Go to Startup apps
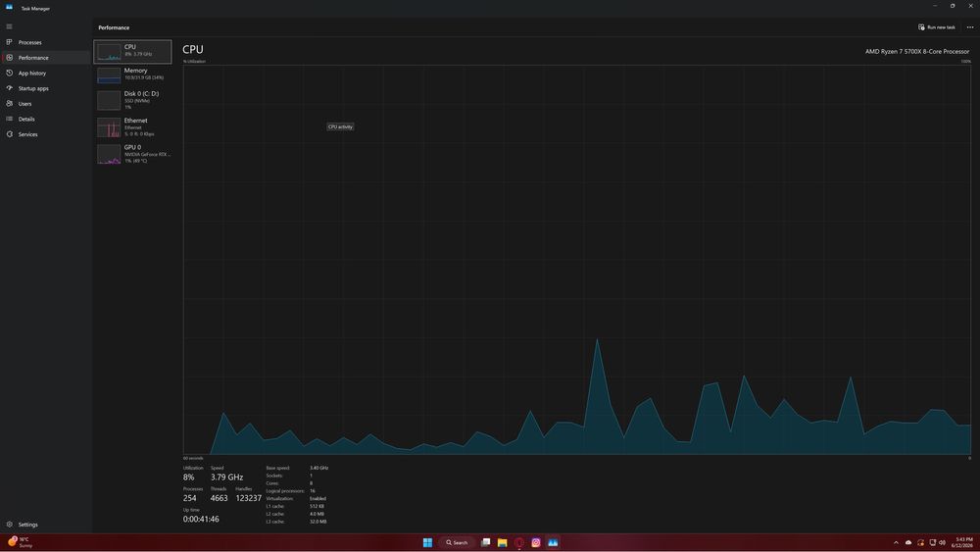The width and height of the screenshot is (980, 552). click(46, 88)
